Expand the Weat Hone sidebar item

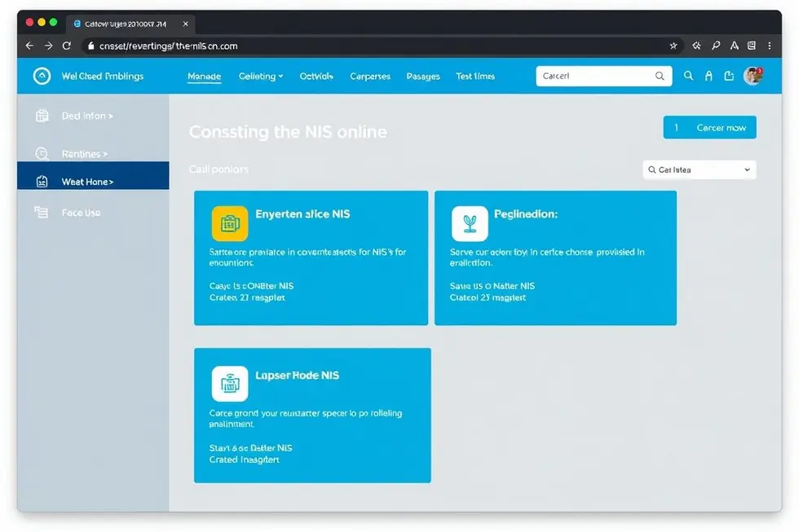[x=87, y=182]
